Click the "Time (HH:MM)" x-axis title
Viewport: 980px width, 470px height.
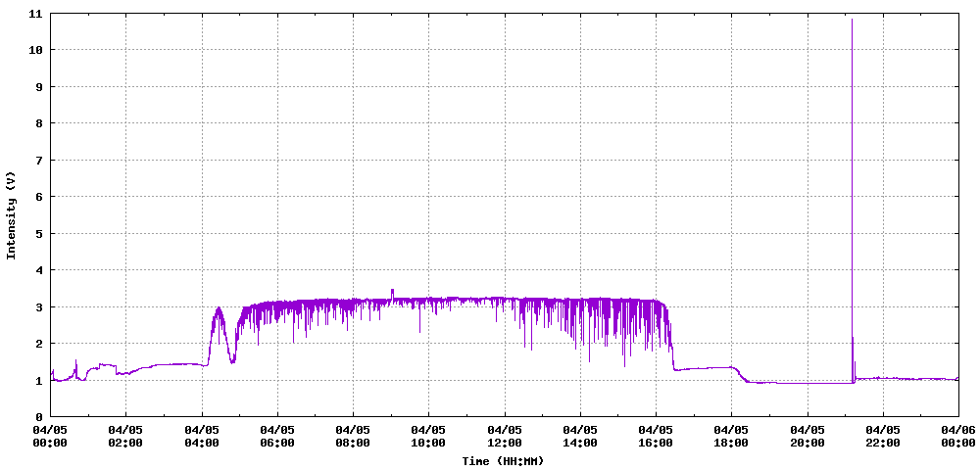[503, 461]
